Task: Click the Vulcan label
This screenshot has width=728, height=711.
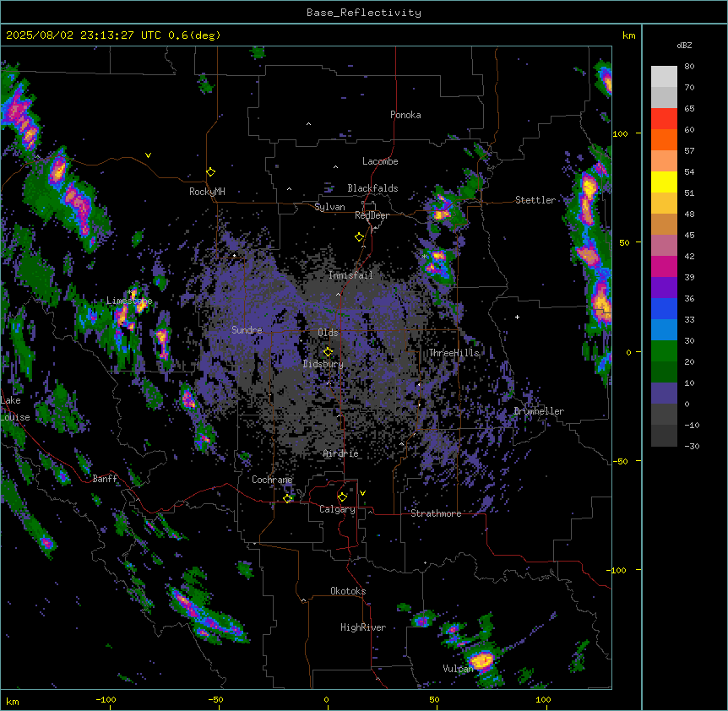Action: [458, 669]
